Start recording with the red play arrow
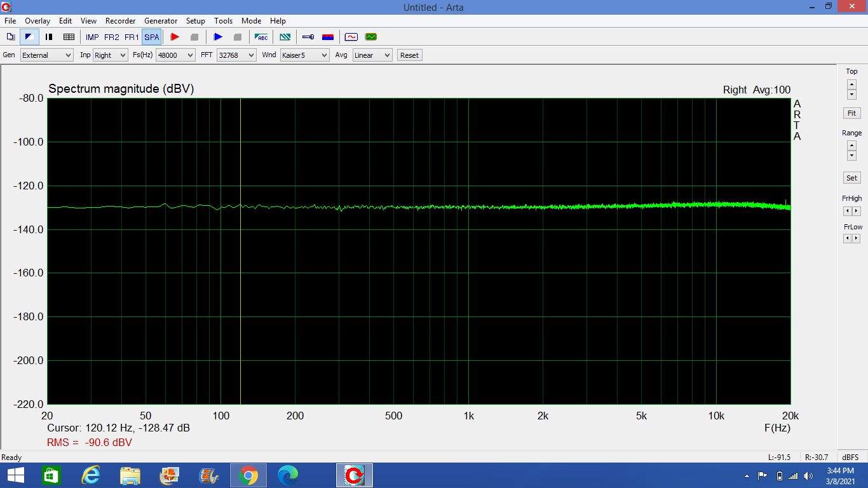 pos(175,37)
